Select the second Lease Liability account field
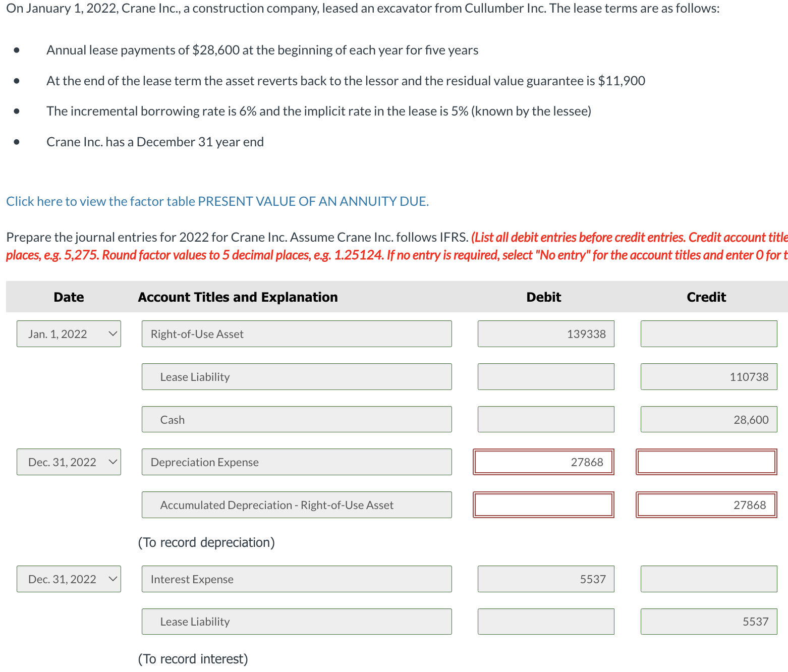788x672 pixels. click(x=296, y=622)
